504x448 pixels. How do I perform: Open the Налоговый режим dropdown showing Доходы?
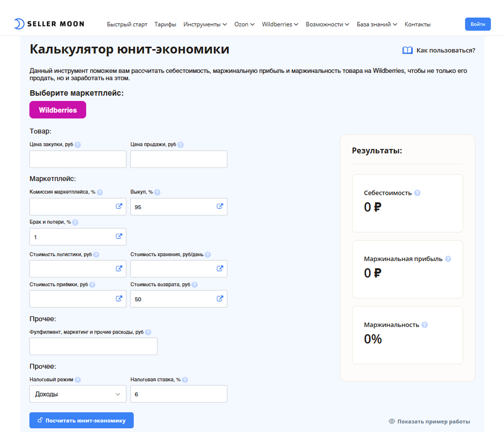click(x=78, y=394)
